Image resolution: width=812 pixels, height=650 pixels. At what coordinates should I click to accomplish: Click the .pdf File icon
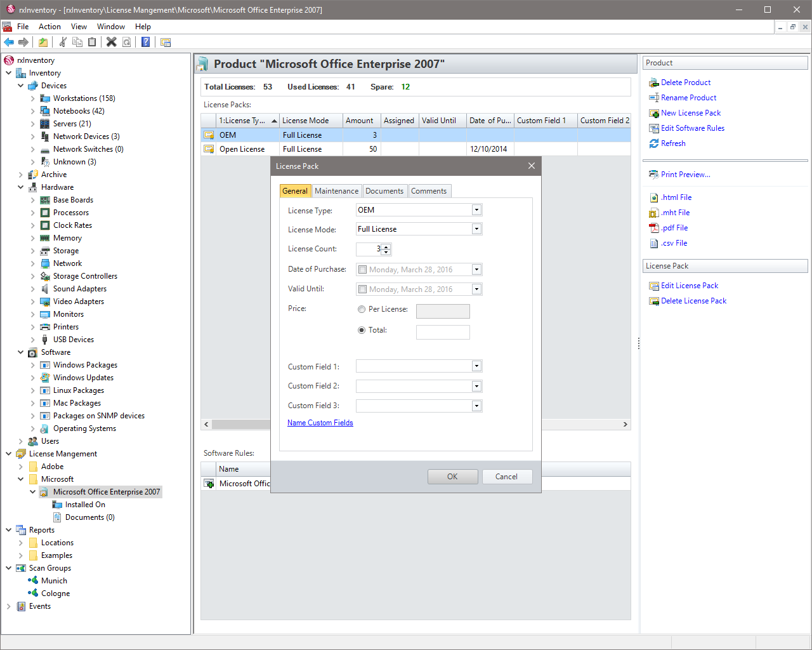654,228
